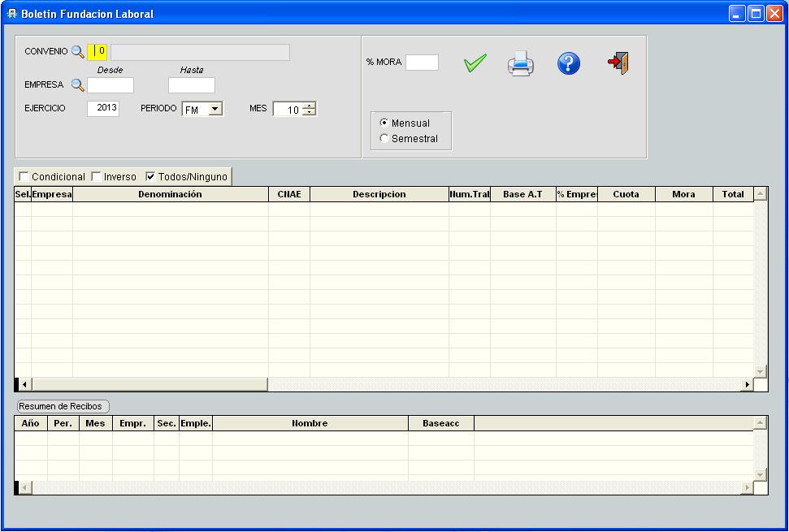The image size is (789, 532).
Task: Click the Total column header
Action: coord(733,194)
